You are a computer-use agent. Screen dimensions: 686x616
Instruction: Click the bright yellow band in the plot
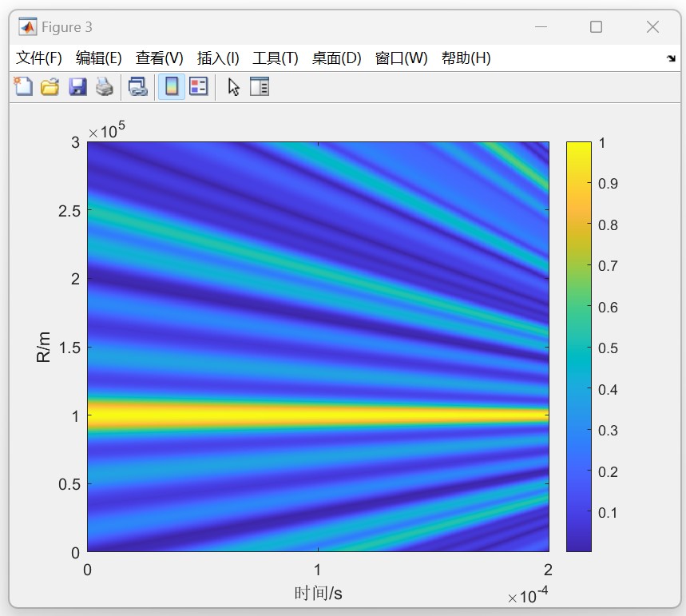coord(318,415)
